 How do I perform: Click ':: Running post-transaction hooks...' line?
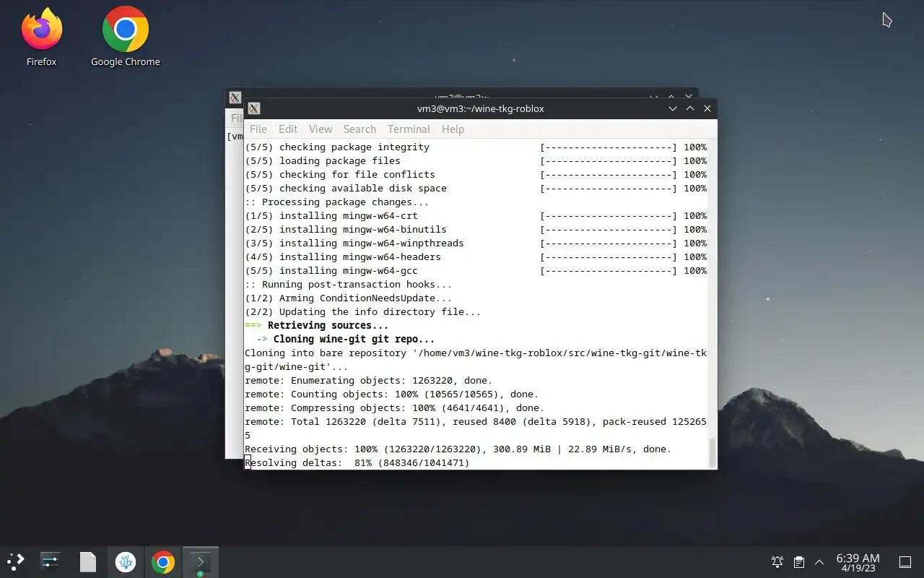click(x=348, y=284)
